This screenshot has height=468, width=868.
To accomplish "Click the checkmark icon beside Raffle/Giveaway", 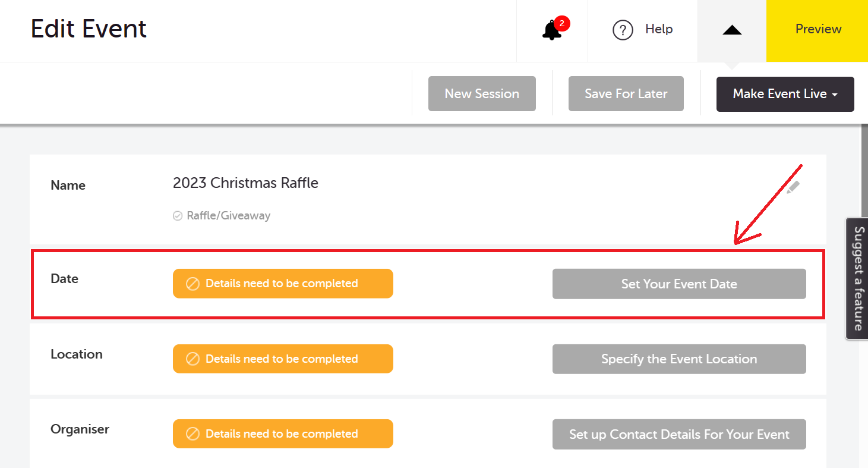I will tap(178, 215).
